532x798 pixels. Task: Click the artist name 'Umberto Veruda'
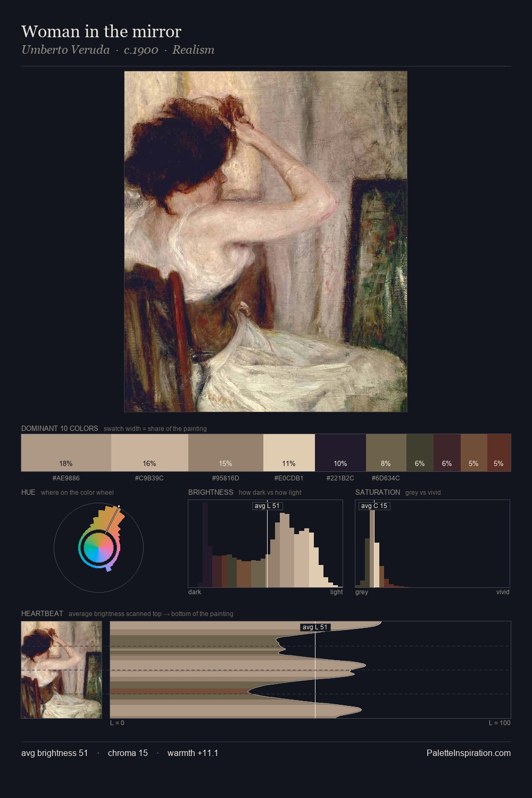click(65, 50)
